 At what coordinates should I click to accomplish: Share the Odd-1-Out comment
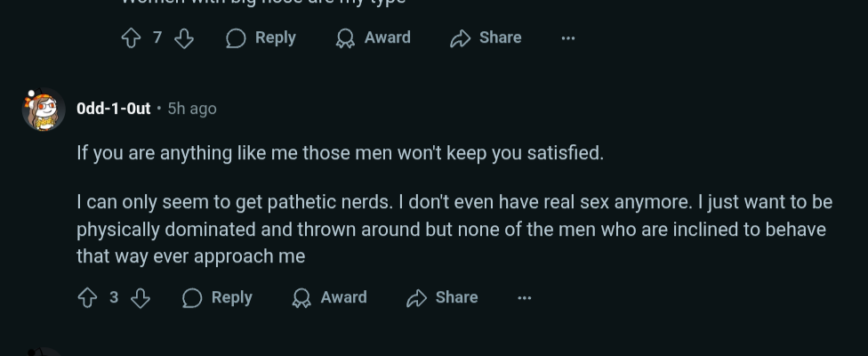[x=442, y=298]
